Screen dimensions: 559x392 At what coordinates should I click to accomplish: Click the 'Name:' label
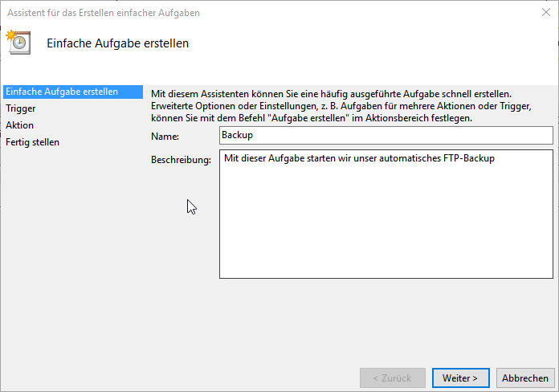click(x=165, y=137)
